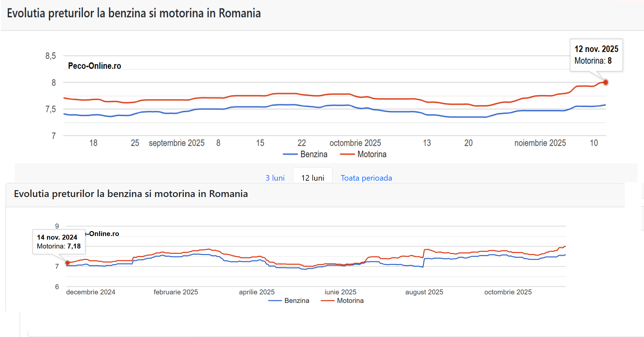Click the "decembrie 2024" axis label
This screenshot has height=337, width=644.
tap(91, 292)
